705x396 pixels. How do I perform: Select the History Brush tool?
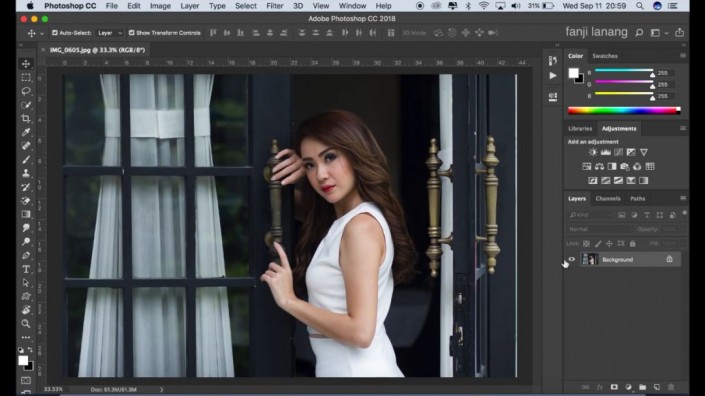26,187
